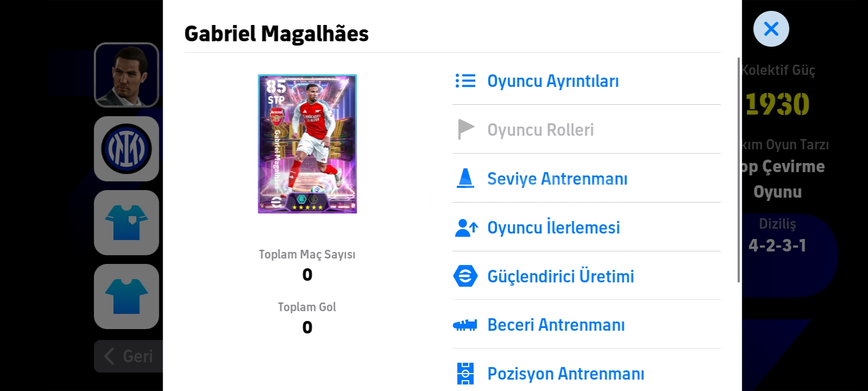Go back with the Geri button
Viewport: 868px width, 391px height.
coord(129,356)
